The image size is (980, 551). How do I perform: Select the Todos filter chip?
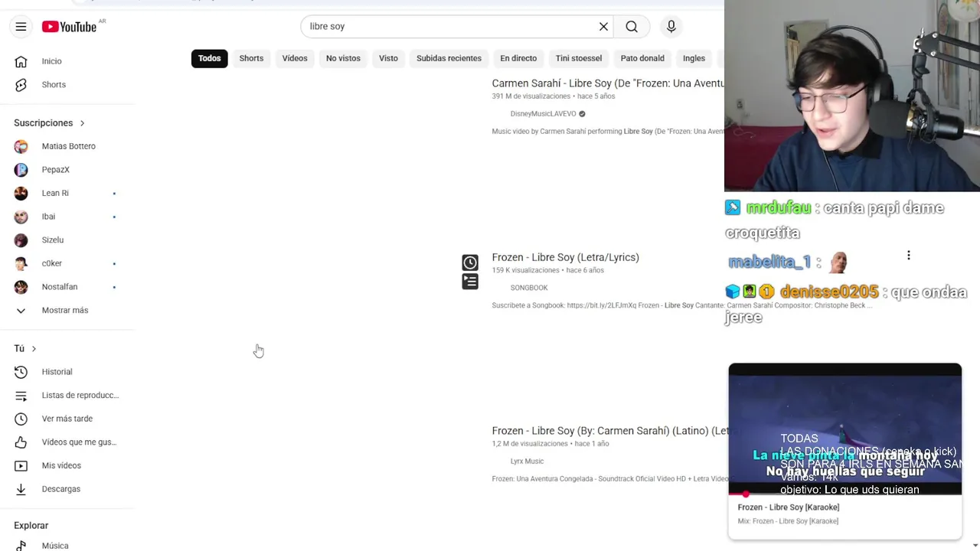(209, 58)
